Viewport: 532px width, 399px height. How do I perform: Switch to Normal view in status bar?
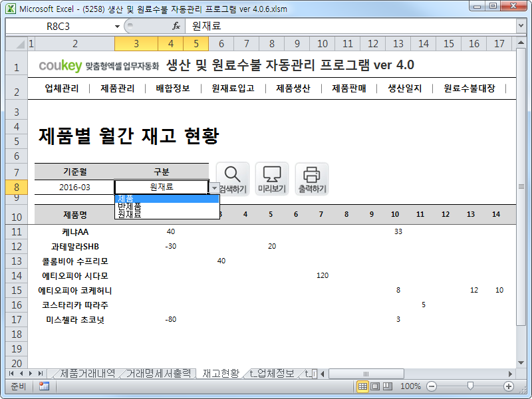click(x=362, y=386)
